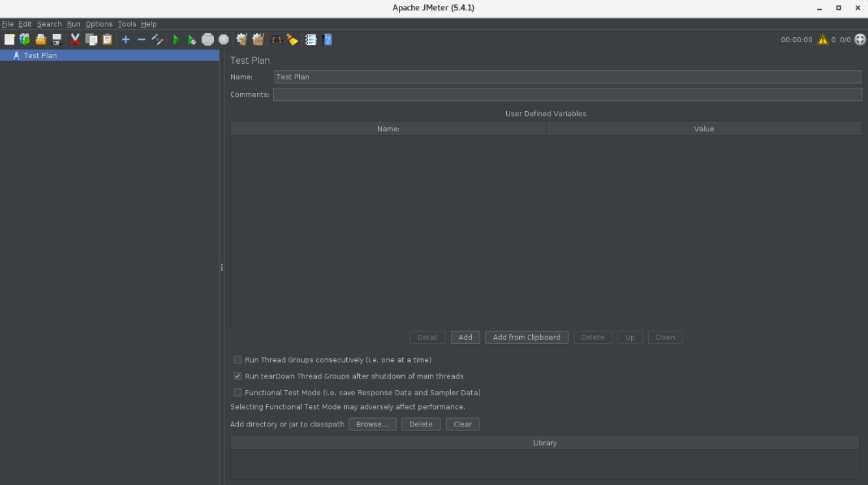
Task: Click the Browse... classpath button
Action: click(x=372, y=424)
